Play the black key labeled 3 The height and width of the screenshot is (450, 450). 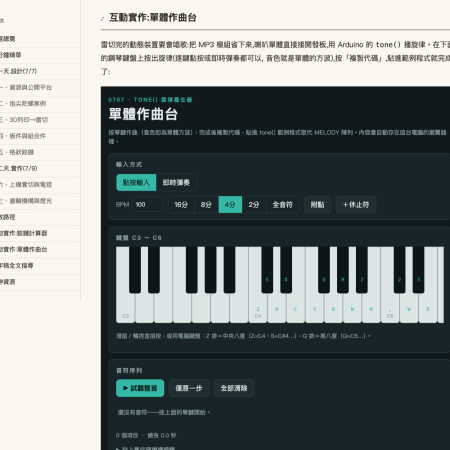(418, 270)
